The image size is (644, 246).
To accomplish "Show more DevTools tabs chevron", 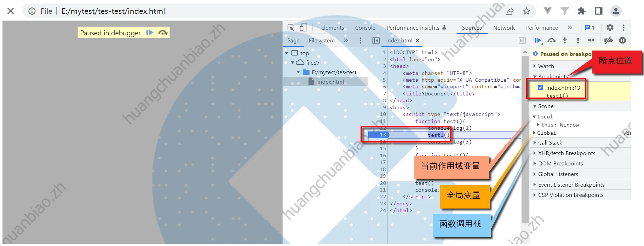I will (570, 28).
